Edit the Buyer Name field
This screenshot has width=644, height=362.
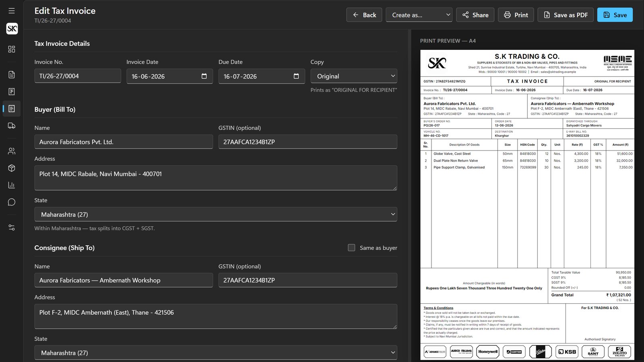(124, 142)
